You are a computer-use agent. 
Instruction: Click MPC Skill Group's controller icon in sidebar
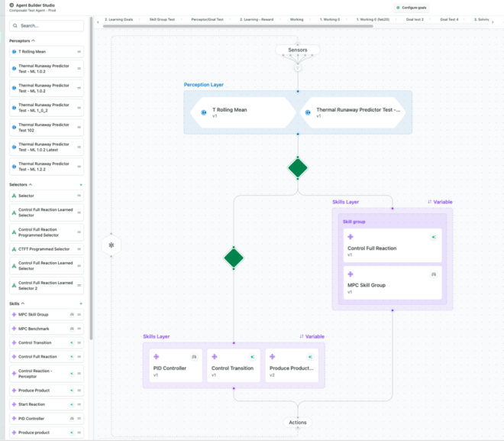72,314
